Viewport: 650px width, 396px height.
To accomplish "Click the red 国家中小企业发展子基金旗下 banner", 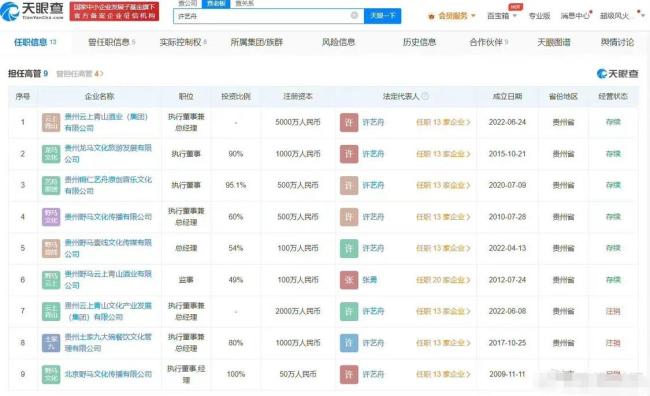I will coord(114,11).
